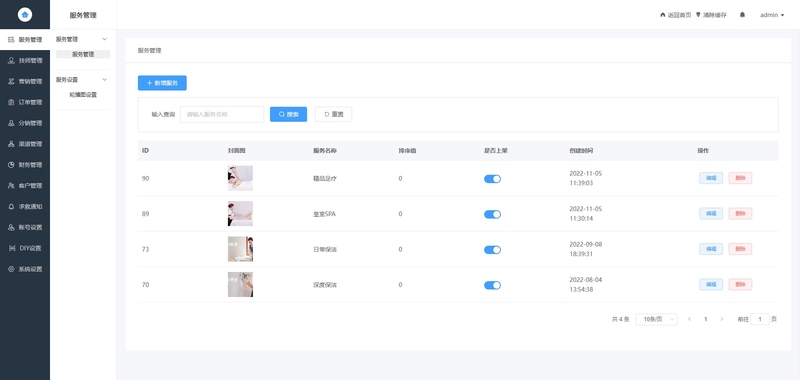This screenshot has height=380, width=800.
Task: Open 营销管理 in the sidebar
Action: coord(25,81)
